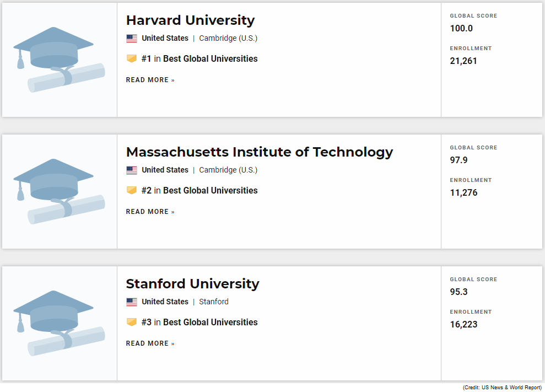Open Best Global Universities link for Stanford
This screenshot has width=545, height=392.
210,323
